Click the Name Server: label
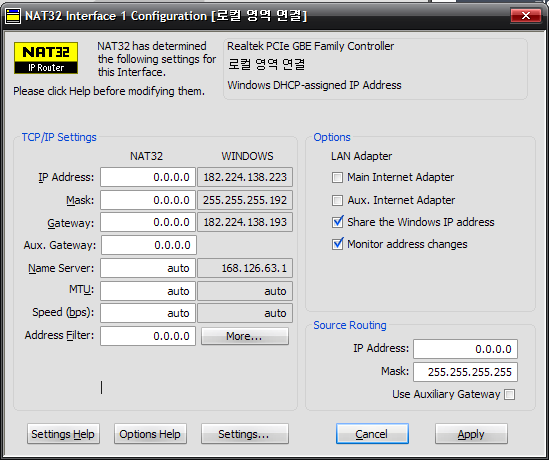The height and width of the screenshot is (460, 549). coord(61,268)
